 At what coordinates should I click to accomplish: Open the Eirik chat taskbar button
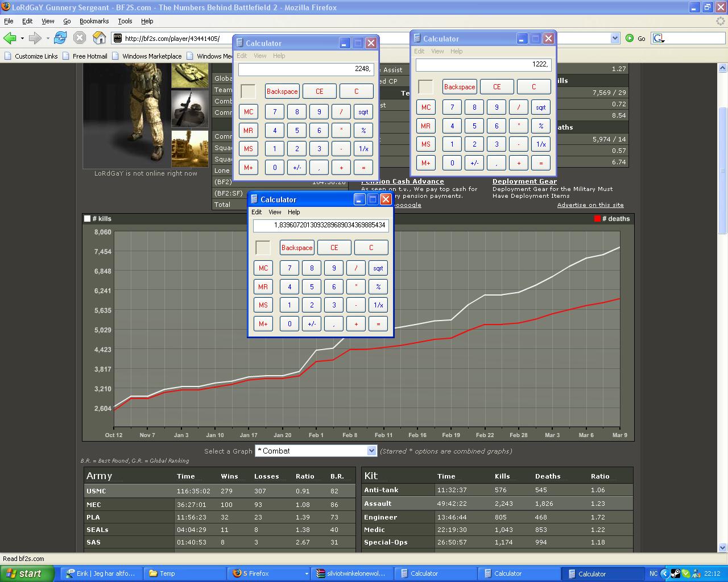(x=101, y=573)
